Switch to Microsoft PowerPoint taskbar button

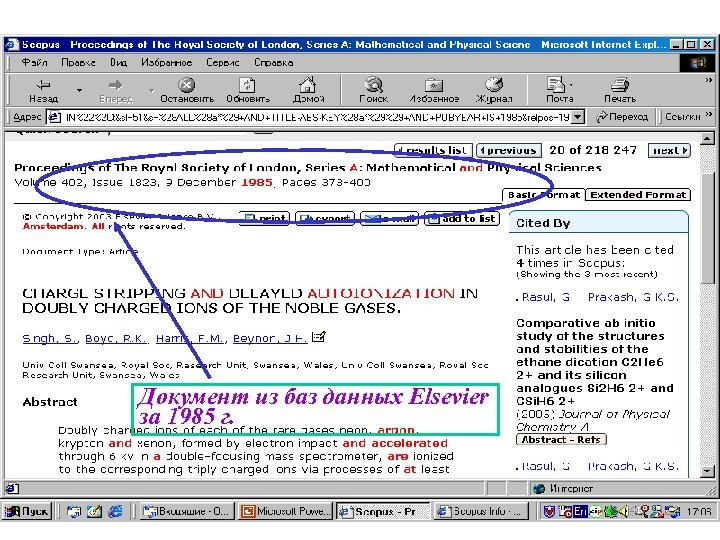click(285, 512)
